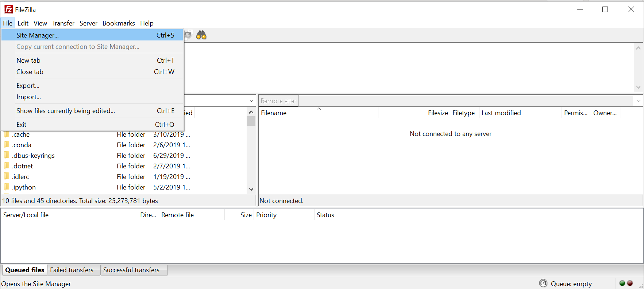The width and height of the screenshot is (644, 289).
Task: Expand the local site path dropdown
Action: pos(251,101)
